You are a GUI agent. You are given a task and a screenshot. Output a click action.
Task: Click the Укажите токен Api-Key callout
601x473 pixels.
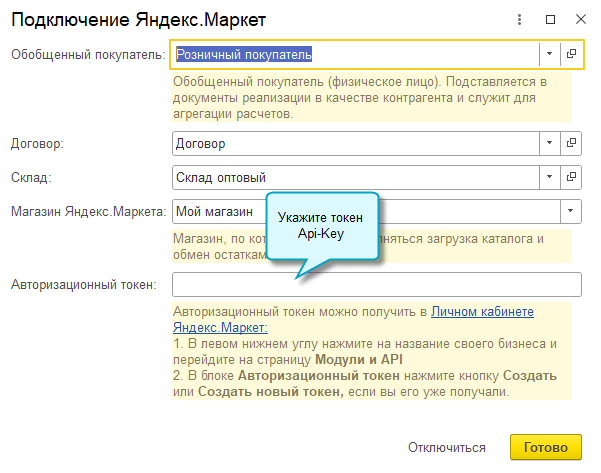click(321, 225)
